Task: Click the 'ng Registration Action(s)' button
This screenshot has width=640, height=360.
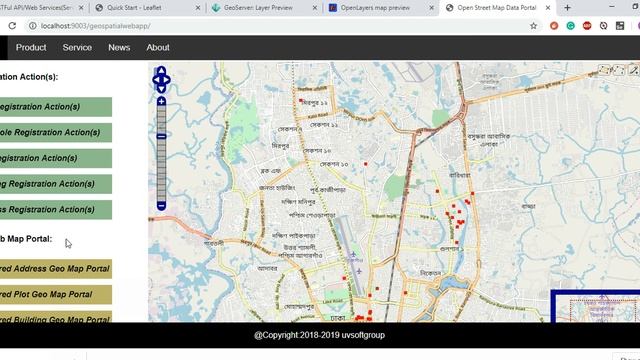Action: click(x=56, y=184)
